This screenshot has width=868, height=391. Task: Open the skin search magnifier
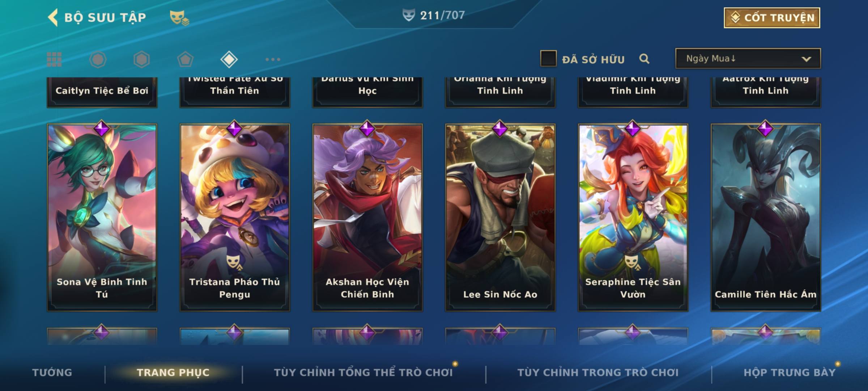(x=644, y=59)
